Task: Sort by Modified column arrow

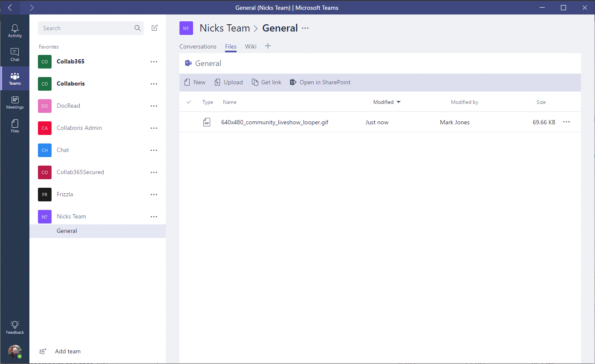Action: pos(399,102)
